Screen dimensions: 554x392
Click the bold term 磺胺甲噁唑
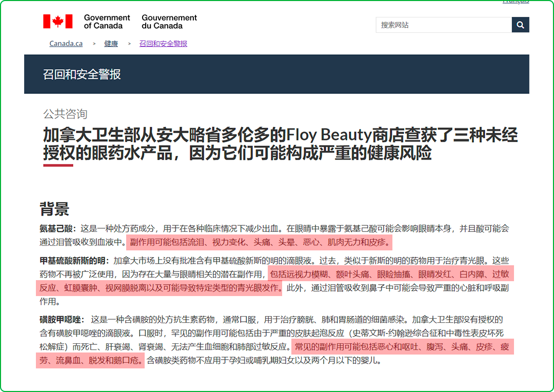[x=62, y=319]
